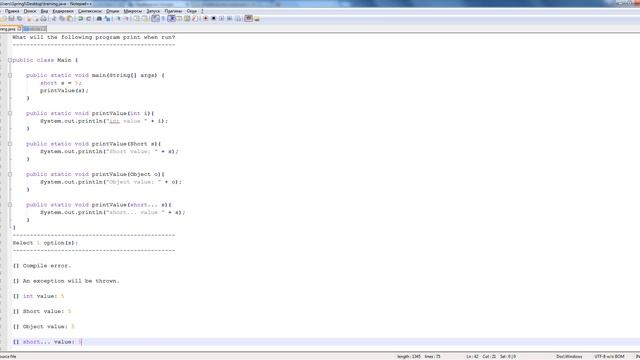Click the 'short s = 5;' code line

(x=61, y=83)
